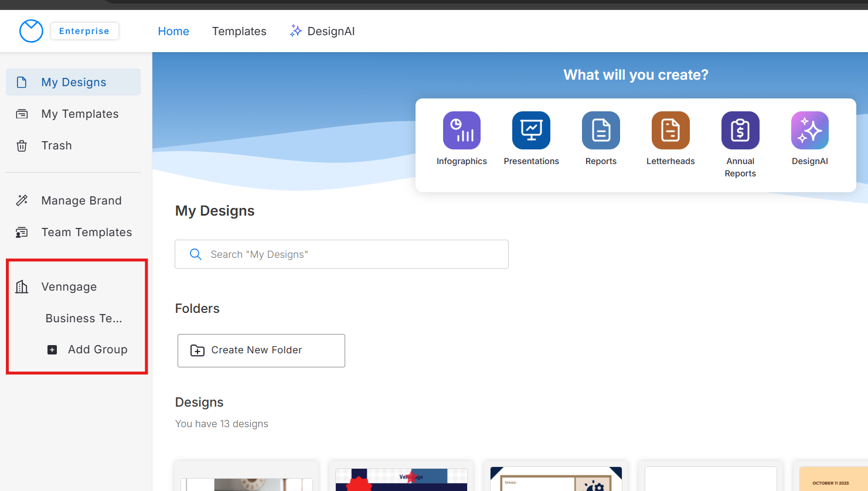Select the Presentations icon
Image resolution: width=868 pixels, height=491 pixels.
point(531,130)
